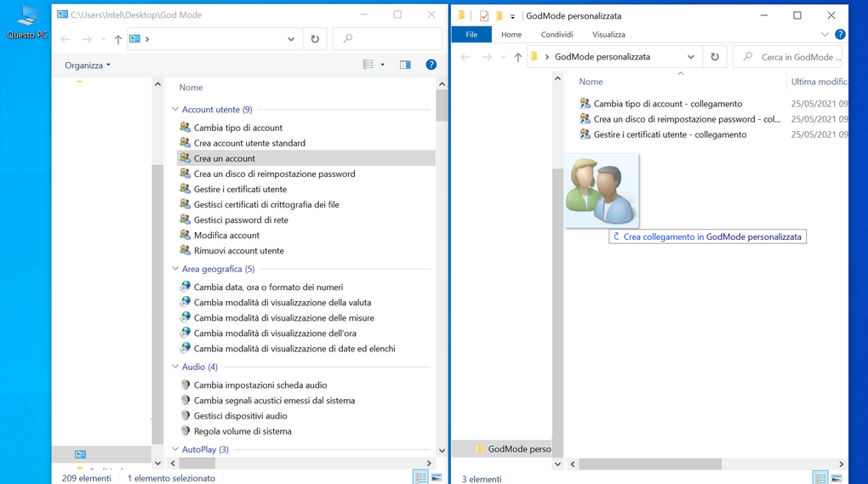Open Customize Quick Access Toolbar dropdown

(512, 17)
